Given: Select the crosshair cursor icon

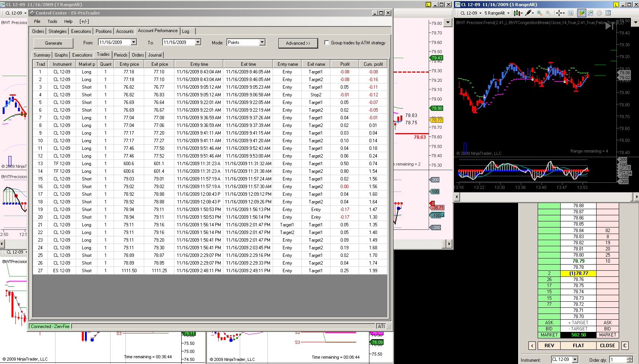Looking at the screenshot, I should point(560,13).
